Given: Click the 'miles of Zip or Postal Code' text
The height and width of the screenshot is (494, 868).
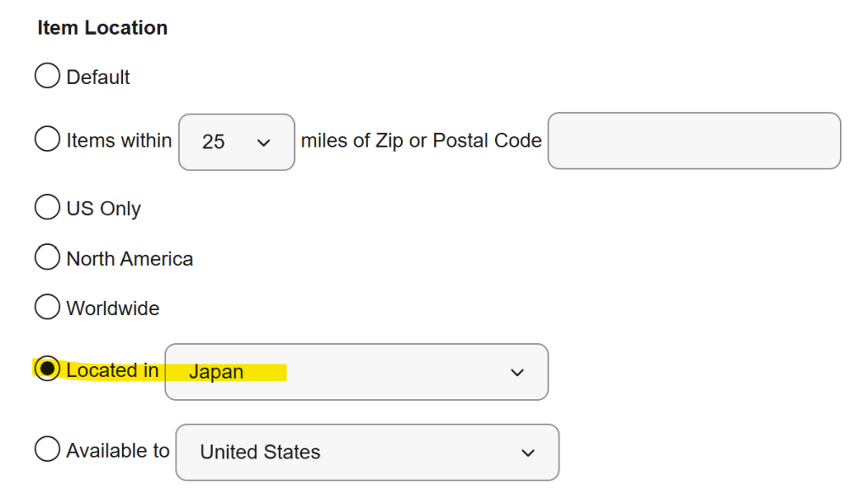Looking at the screenshot, I should (421, 141).
